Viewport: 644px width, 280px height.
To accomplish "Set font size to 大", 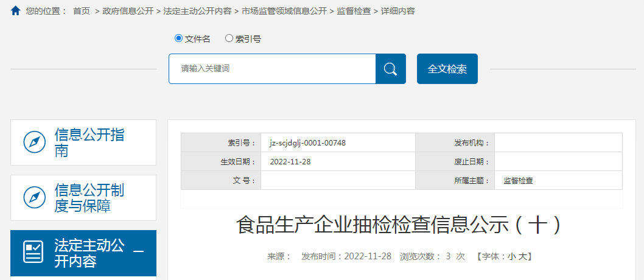I will (522, 257).
